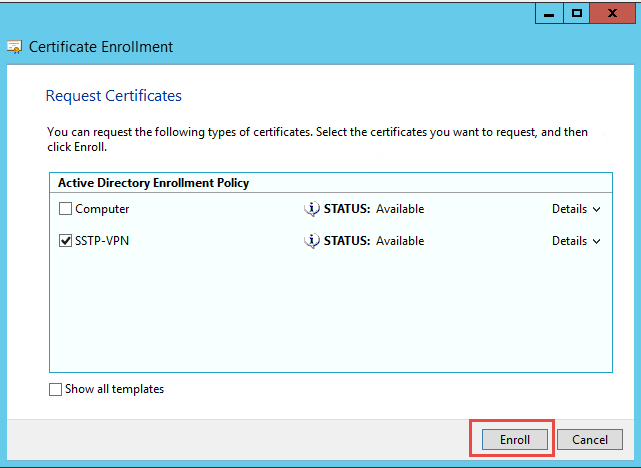Minimize the Certificate Enrollment window
The width and height of the screenshot is (641, 468).
tap(549, 13)
